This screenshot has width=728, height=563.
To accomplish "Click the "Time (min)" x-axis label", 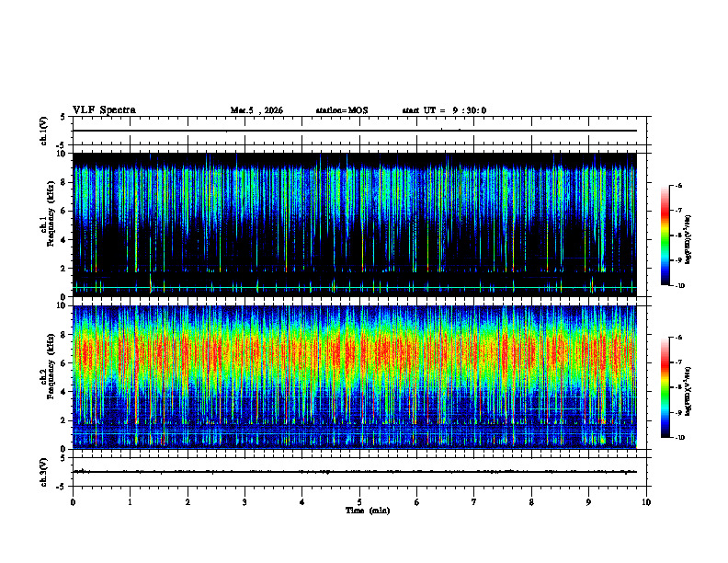I will pyautogui.click(x=368, y=511).
